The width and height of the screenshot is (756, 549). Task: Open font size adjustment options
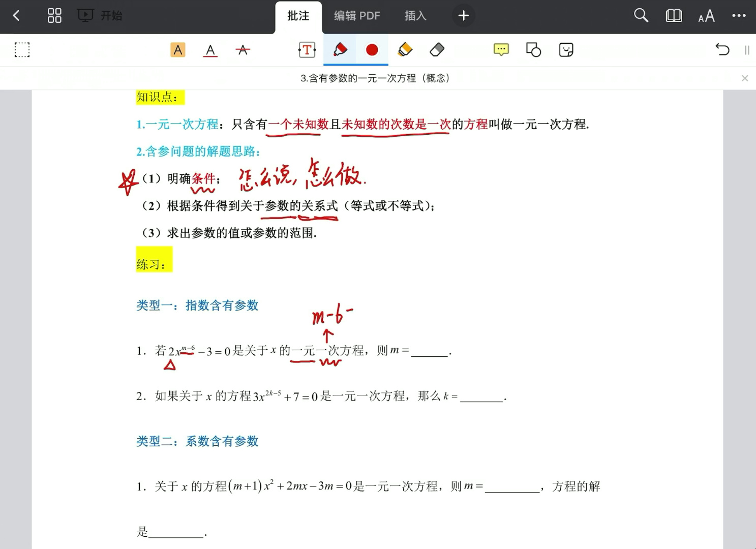[x=706, y=16]
